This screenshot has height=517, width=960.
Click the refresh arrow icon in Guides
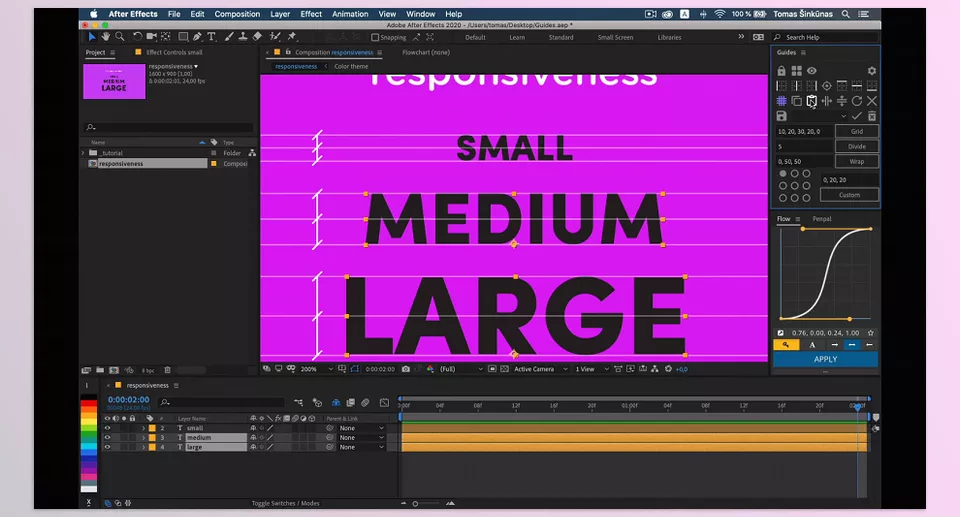tap(857, 100)
